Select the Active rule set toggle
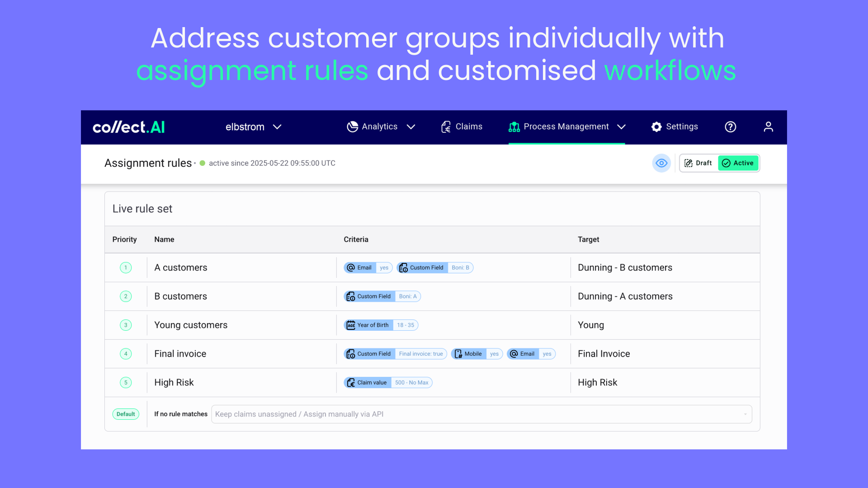Viewport: 868px width, 488px height. [x=738, y=163]
